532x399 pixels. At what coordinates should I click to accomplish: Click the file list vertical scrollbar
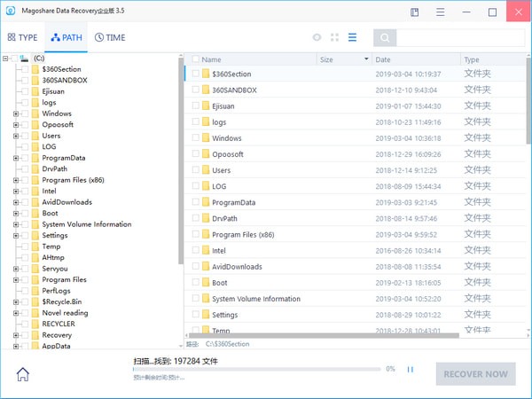tap(528, 101)
